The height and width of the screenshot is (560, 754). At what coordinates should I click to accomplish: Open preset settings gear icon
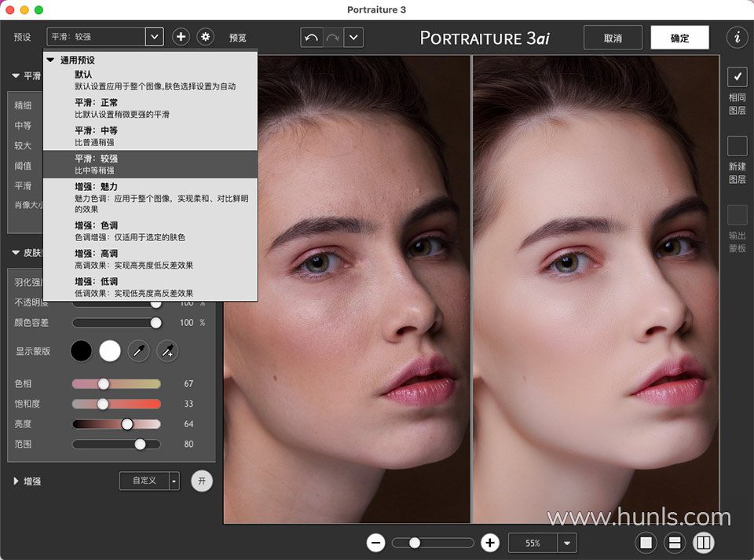pyautogui.click(x=206, y=37)
